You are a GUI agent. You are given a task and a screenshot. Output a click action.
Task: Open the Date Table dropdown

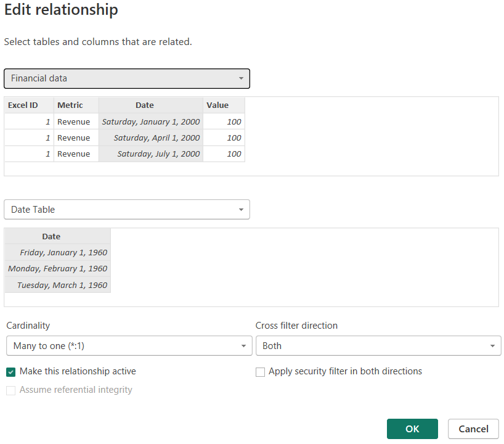(127, 210)
